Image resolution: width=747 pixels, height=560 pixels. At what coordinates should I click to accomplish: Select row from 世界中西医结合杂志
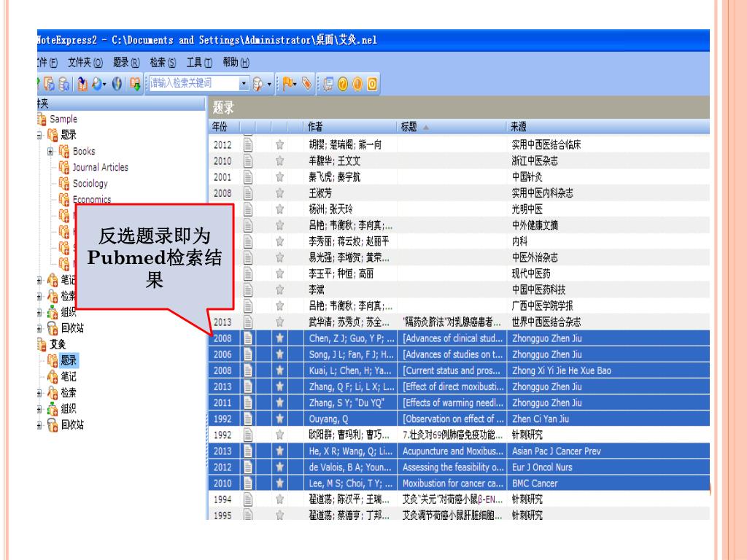click(x=459, y=322)
